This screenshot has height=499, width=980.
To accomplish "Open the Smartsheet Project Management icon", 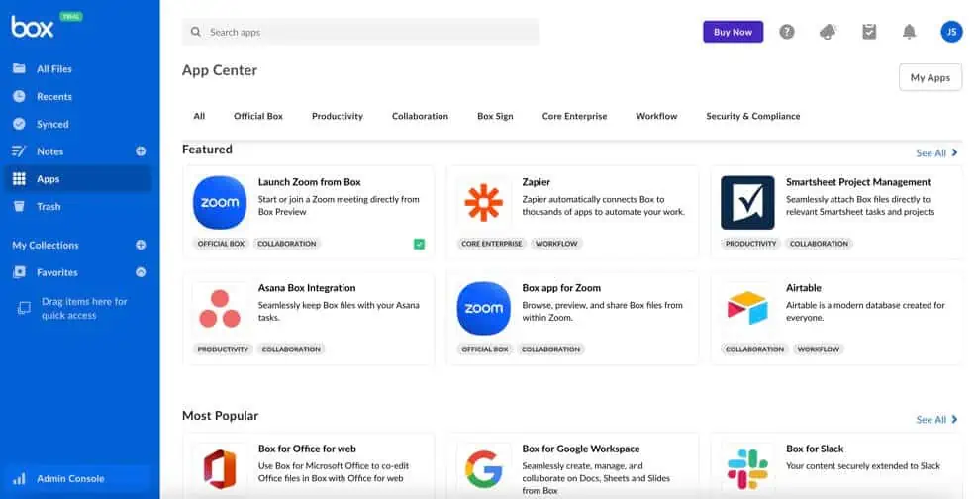I will 747,203.
